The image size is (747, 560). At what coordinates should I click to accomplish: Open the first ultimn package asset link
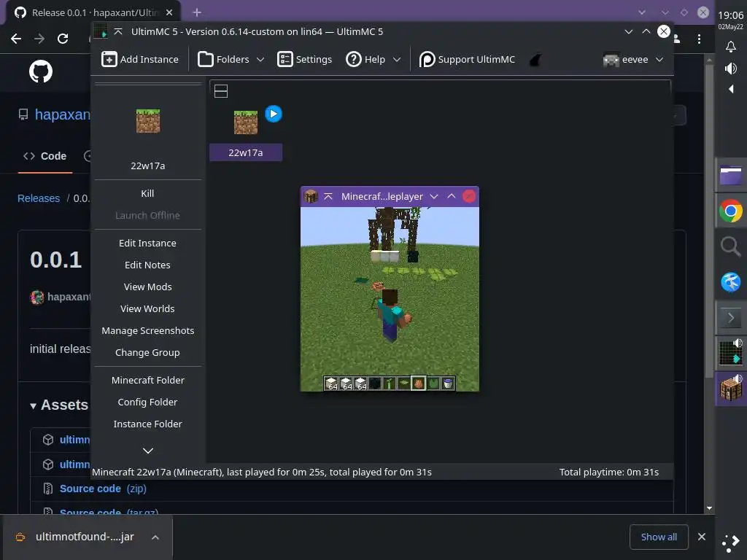click(75, 440)
